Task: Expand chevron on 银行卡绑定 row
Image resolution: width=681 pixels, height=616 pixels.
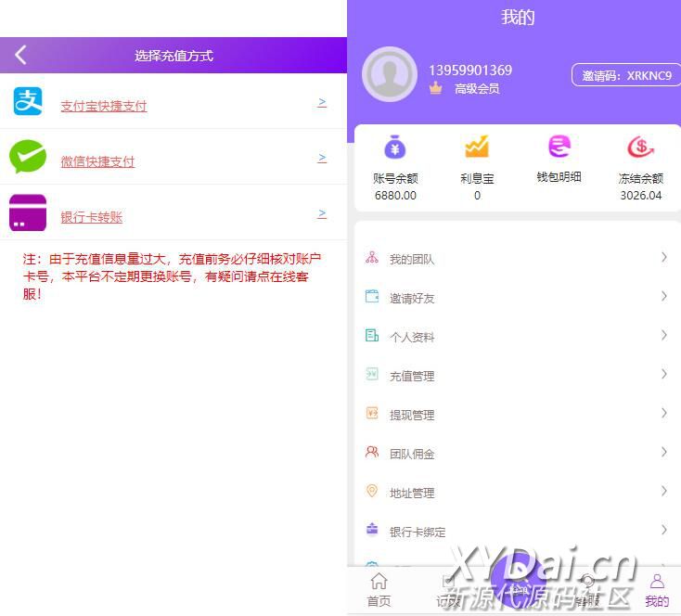Action: tap(664, 530)
